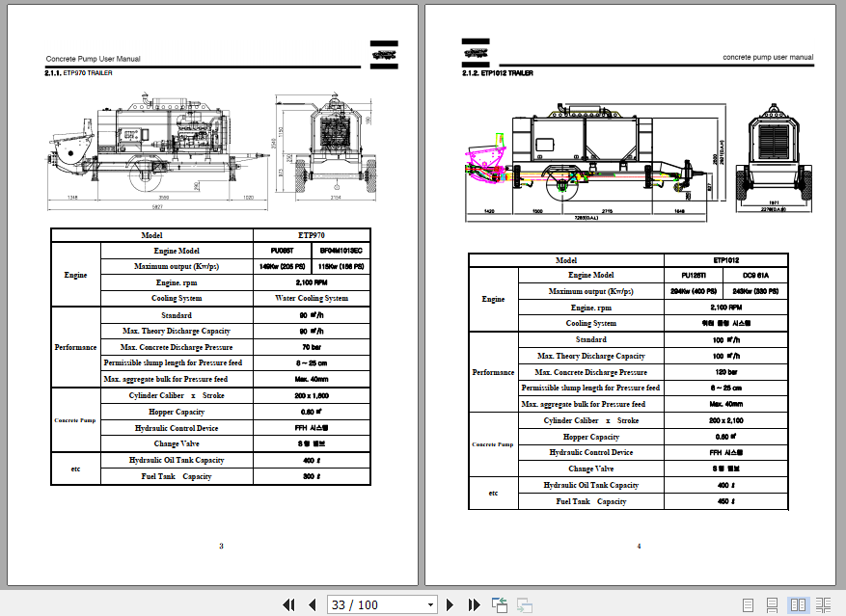Select two-page facing view
Image resolution: width=846 pixels, height=616 pixels.
(x=798, y=604)
